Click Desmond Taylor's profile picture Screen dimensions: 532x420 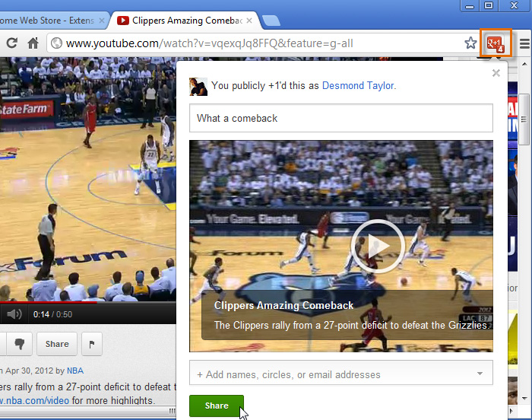coord(198,87)
